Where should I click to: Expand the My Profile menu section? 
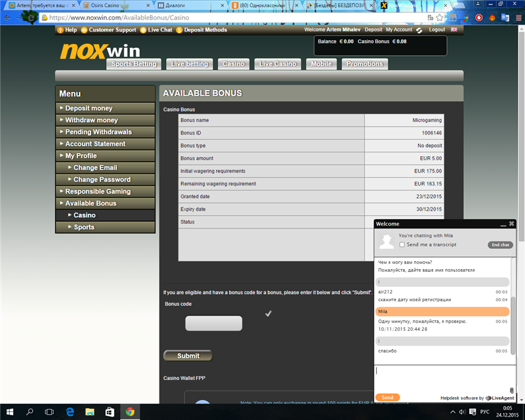[81, 156]
